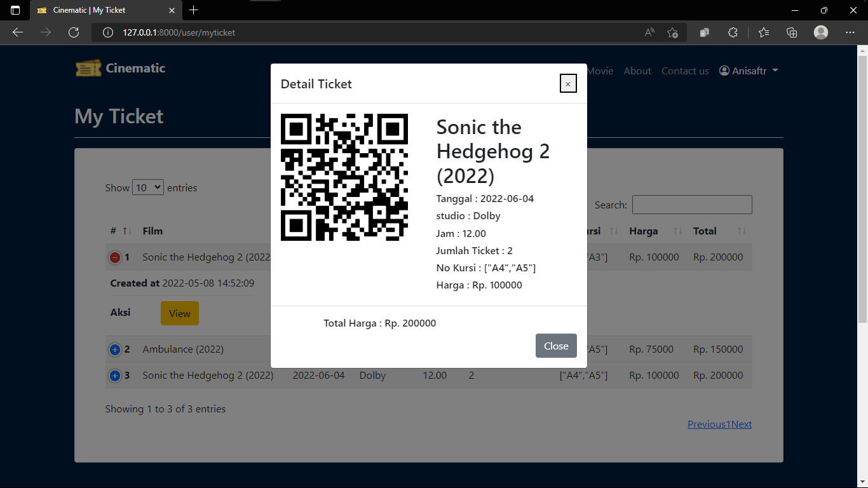Select the Cinematic | My Ticket tab
This screenshot has height=488, width=868.
click(x=105, y=10)
